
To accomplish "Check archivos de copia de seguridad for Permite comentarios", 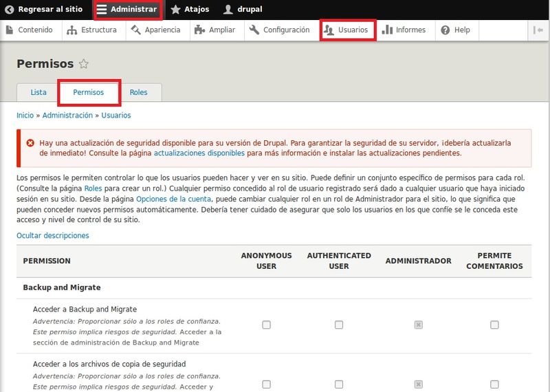I will (x=494, y=384).
